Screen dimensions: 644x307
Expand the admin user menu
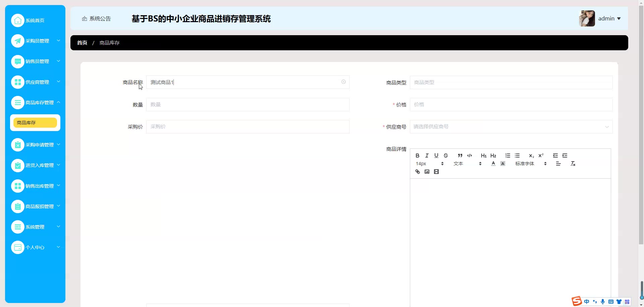609,18
